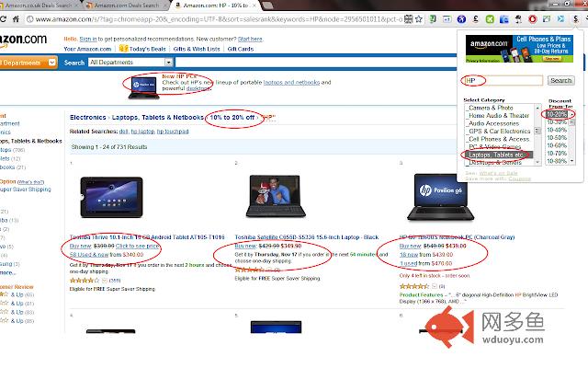Select Cell Phones & Access category

coord(501,139)
